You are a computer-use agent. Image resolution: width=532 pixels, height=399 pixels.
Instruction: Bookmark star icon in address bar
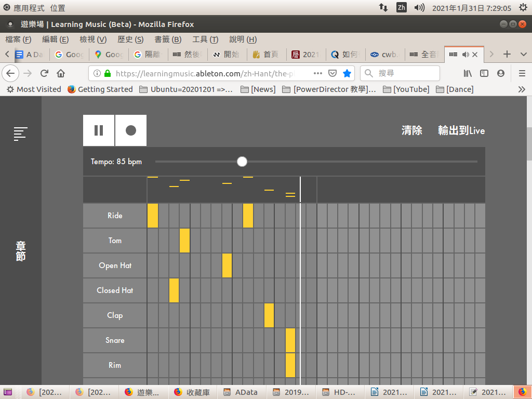(x=347, y=73)
